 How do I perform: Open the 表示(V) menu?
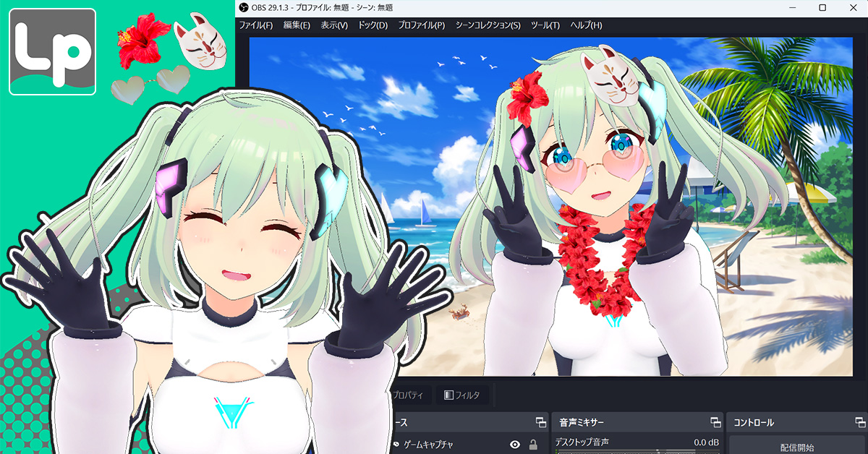point(334,25)
